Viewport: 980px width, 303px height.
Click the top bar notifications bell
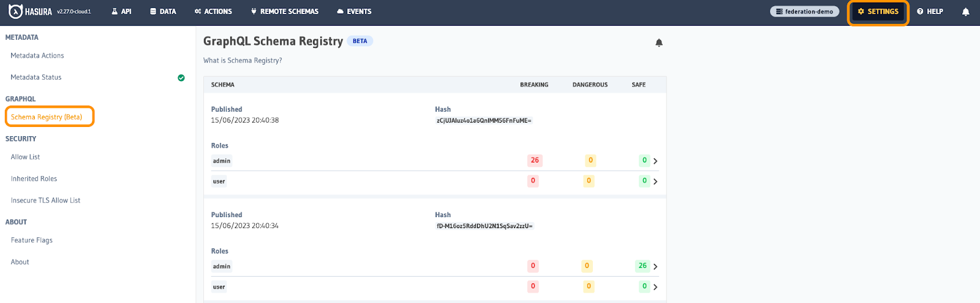point(965,12)
